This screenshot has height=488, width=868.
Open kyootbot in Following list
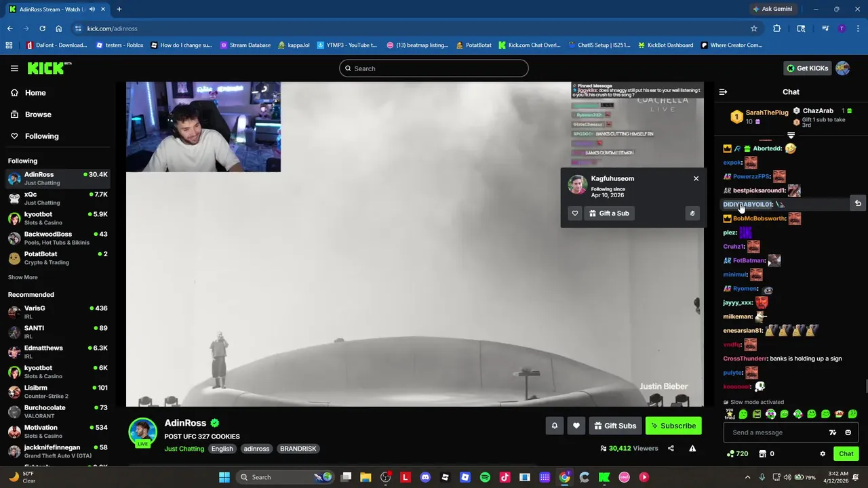(x=58, y=218)
